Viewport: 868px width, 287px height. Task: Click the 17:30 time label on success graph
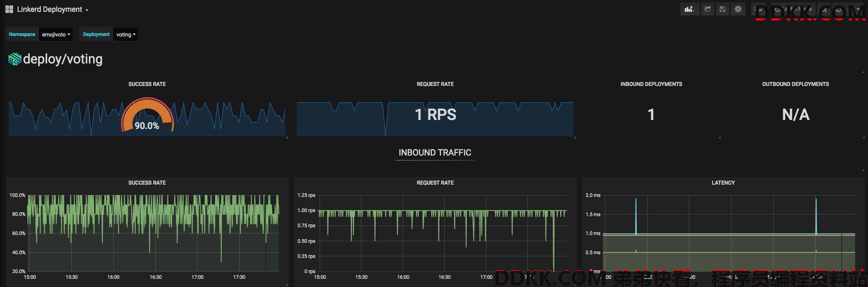(239, 277)
